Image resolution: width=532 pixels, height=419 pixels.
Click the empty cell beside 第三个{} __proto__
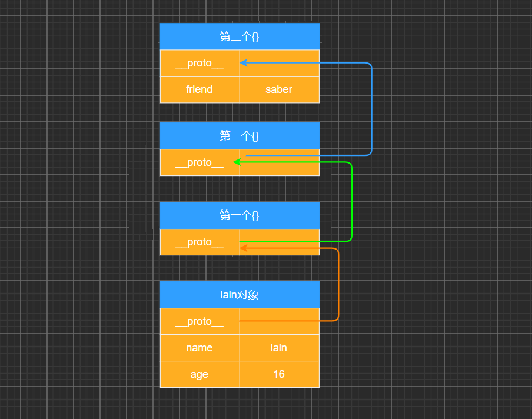point(278,63)
